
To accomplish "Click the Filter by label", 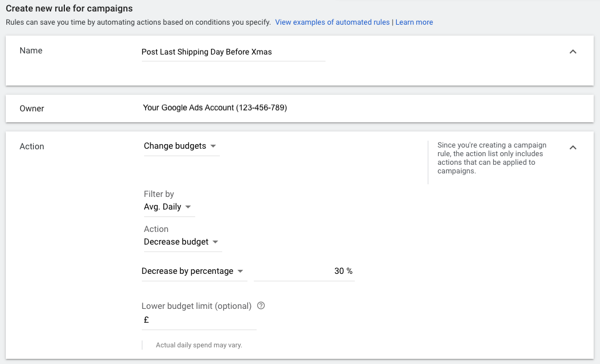I will click(159, 194).
